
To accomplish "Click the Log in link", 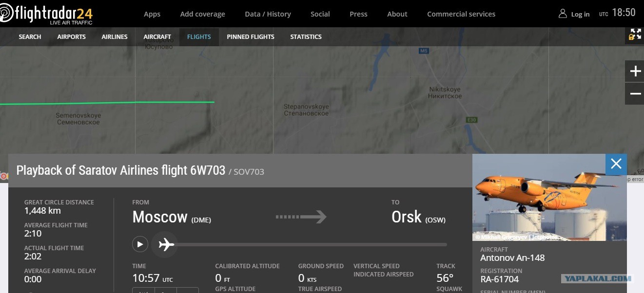I will pos(580,14).
